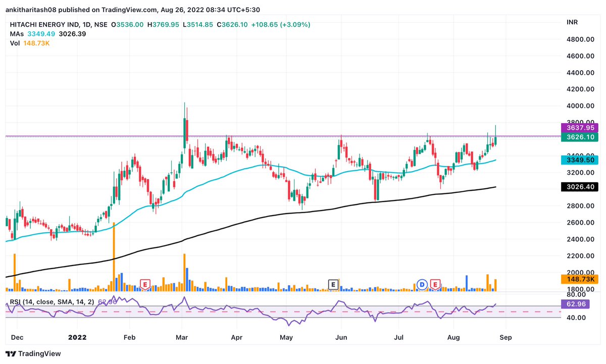
Task: Click the red E marker beside the dividend marker
Action: [435, 285]
